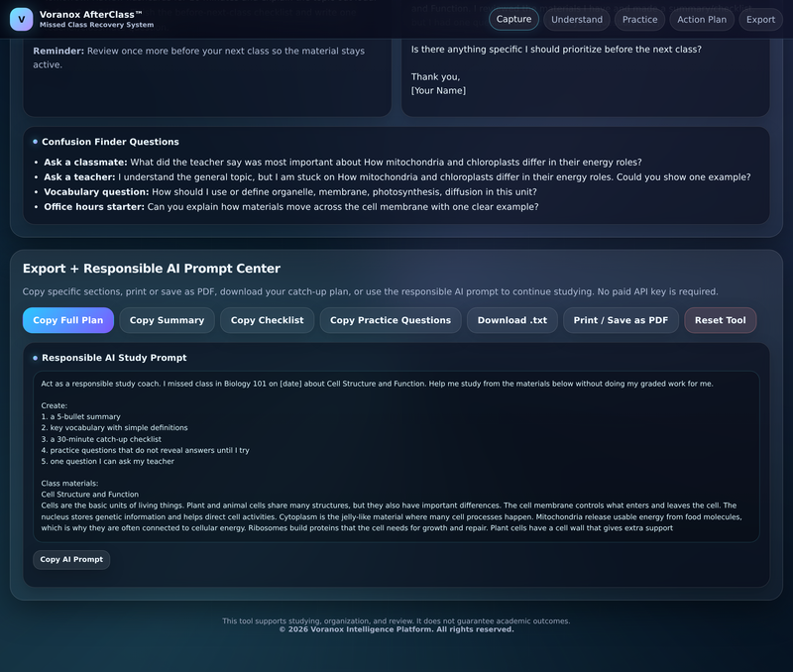Select the Export + Responsible AI Prompt Center heading
The image size is (793, 672).
[152, 268]
